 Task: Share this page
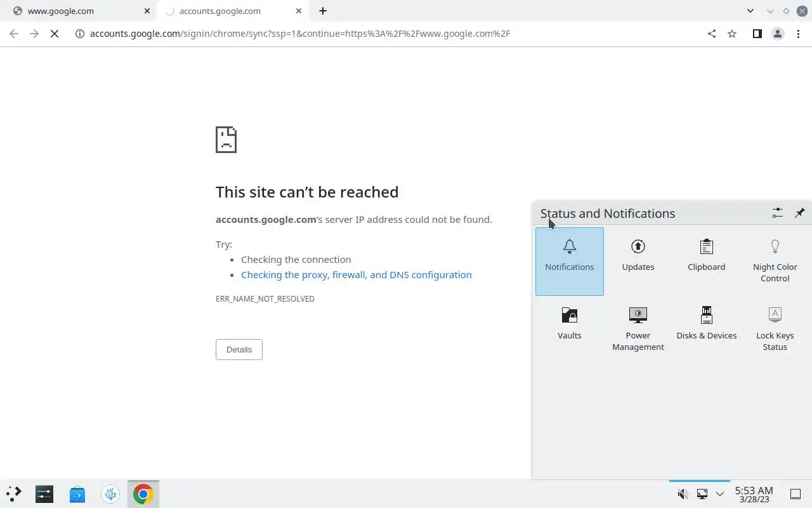712,34
